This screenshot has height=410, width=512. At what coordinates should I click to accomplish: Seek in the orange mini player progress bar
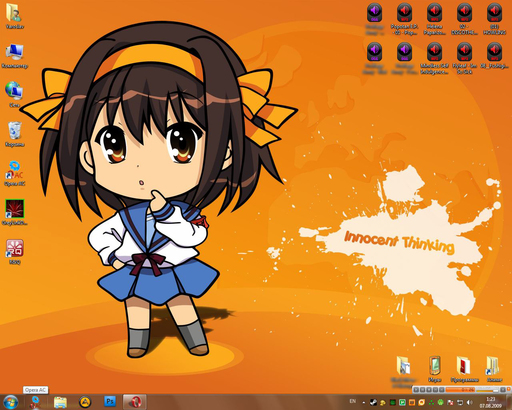click(x=460, y=390)
